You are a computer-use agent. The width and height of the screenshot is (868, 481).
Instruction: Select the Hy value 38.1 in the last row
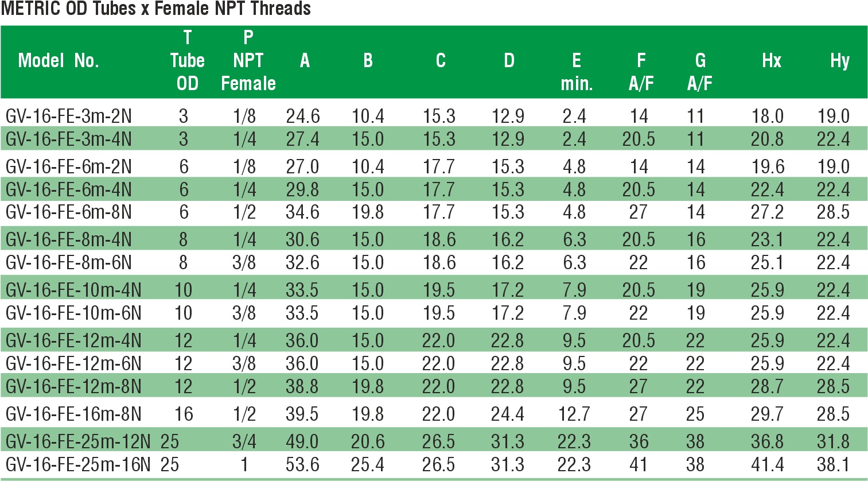(x=833, y=464)
